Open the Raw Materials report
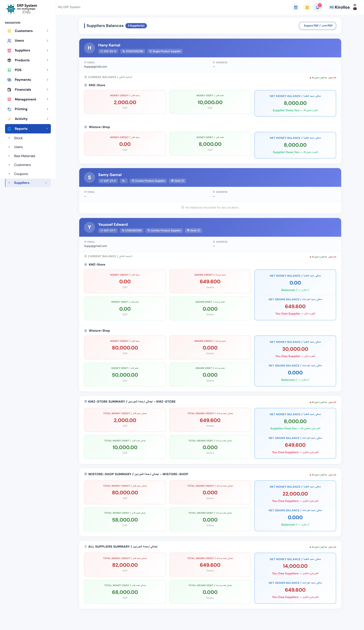Image resolution: width=364 pixels, height=630 pixels. (x=24, y=156)
